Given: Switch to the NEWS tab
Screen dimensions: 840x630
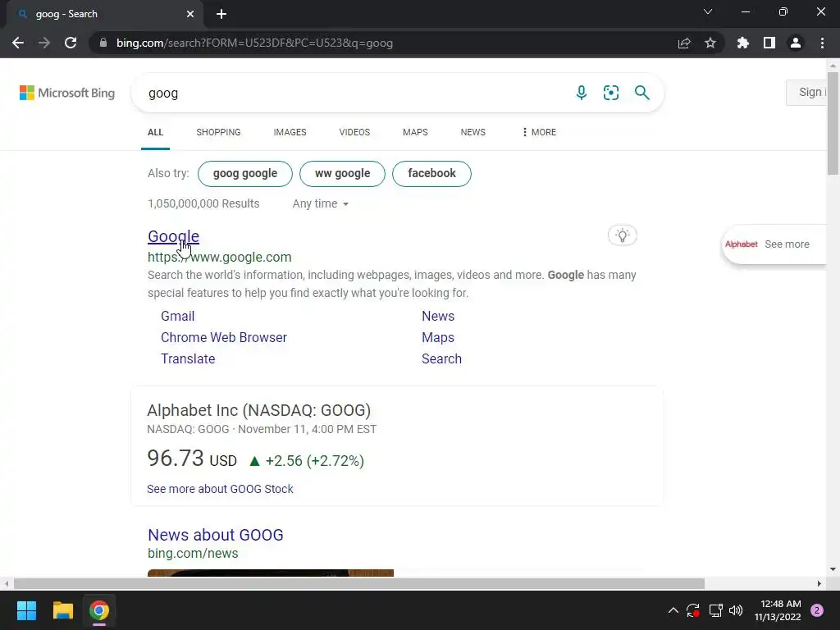Looking at the screenshot, I should [473, 132].
